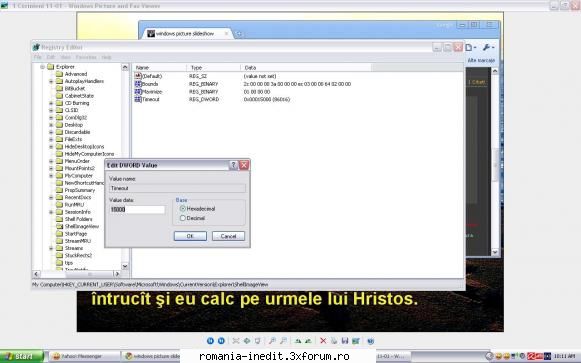Click the Actual Size icon in the viewer toolbar
The image size is (581, 363).
246,341
